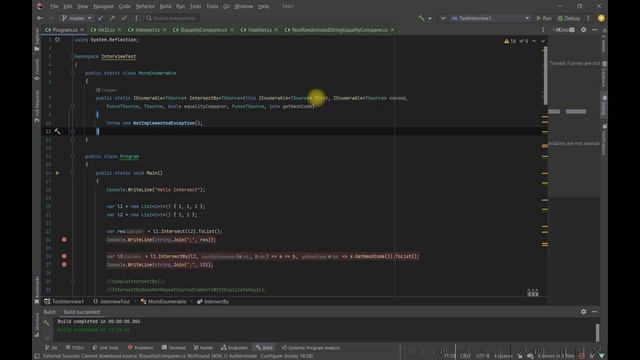Toggle breakpoint on line 26
This screenshot has height=360, width=640.
[x=64, y=256]
